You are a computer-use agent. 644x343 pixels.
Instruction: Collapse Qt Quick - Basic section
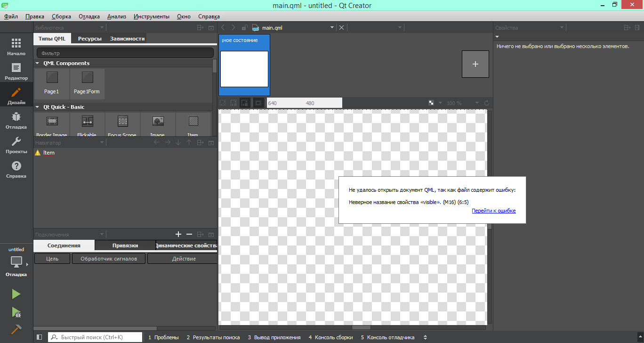pyautogui.click(x=38, y=107)
